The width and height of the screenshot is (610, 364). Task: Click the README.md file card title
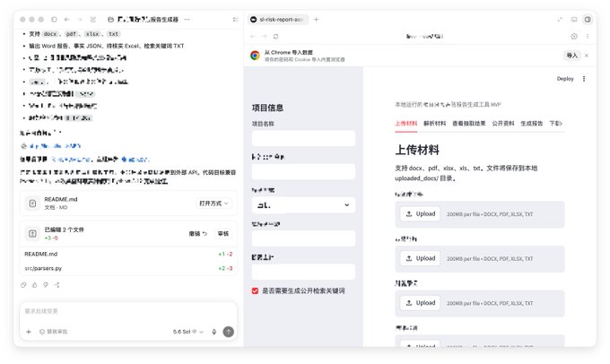click(x=61, y=200)
